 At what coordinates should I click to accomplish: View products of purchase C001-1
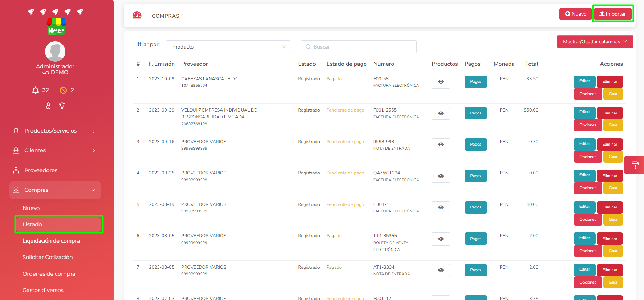[x=441, y=207]
